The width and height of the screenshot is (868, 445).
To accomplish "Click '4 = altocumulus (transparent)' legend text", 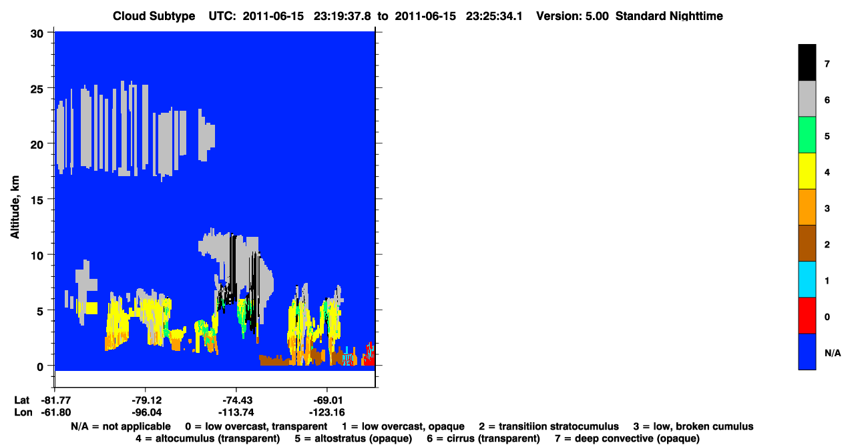I will point(208,438).
